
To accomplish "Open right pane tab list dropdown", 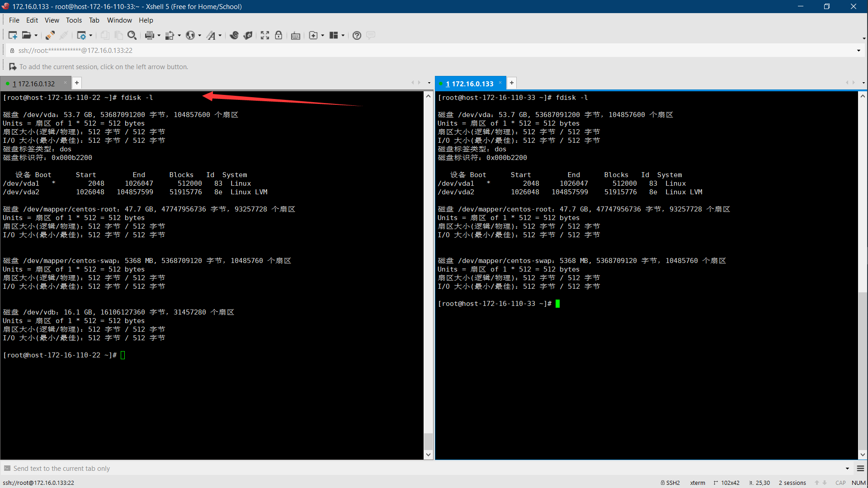I will pyautogui.click(x=863, y=83).
